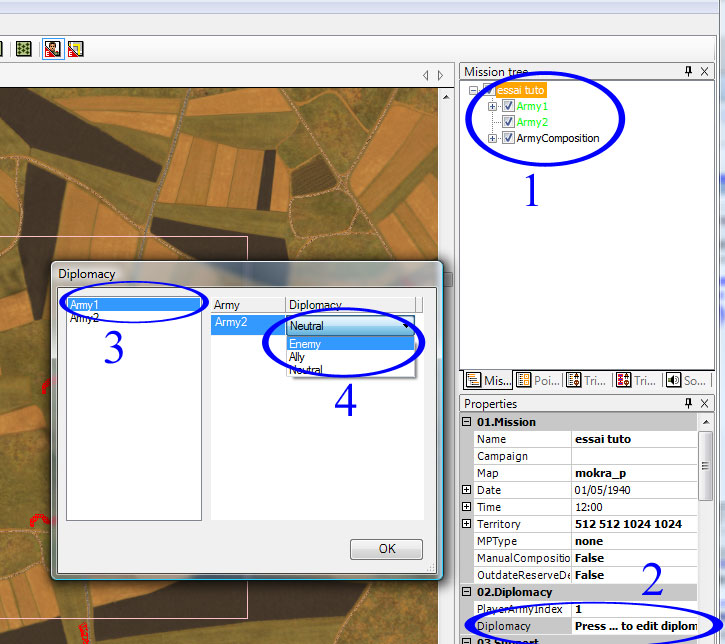Click the yellow square toolbar icon
The height and width of the screenshot is (644, 725).
(76, 48)
